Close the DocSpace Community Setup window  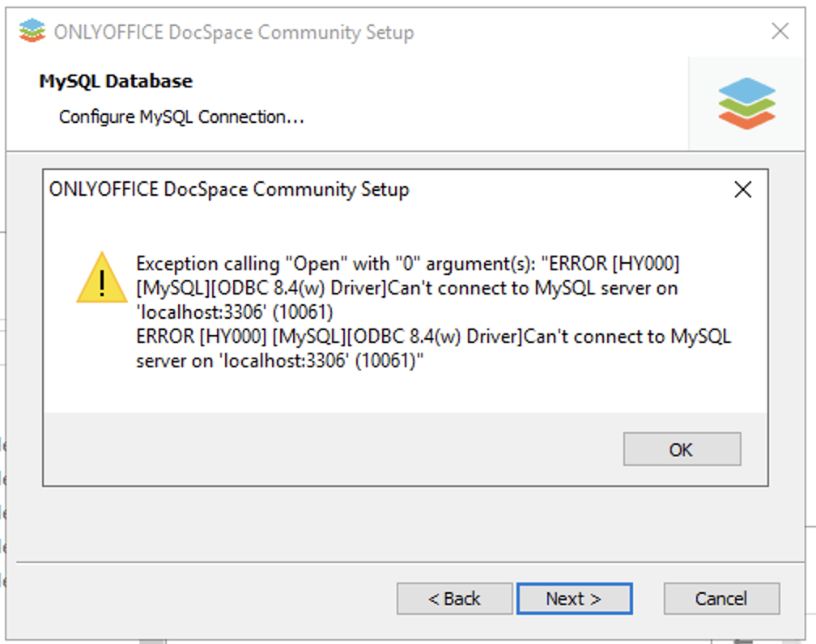[x=780, y=32]
